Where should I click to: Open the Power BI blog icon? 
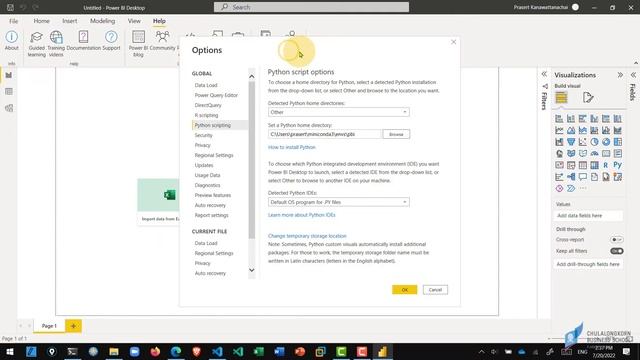(x=138, y=44)
